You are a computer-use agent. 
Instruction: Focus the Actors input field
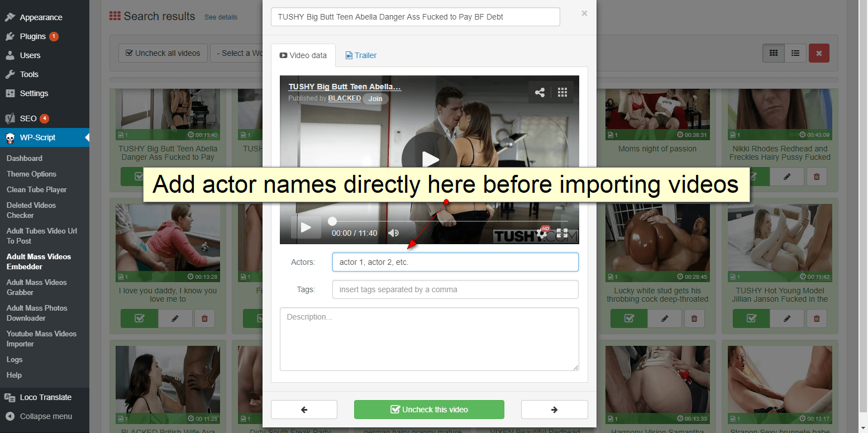(455, 262)
